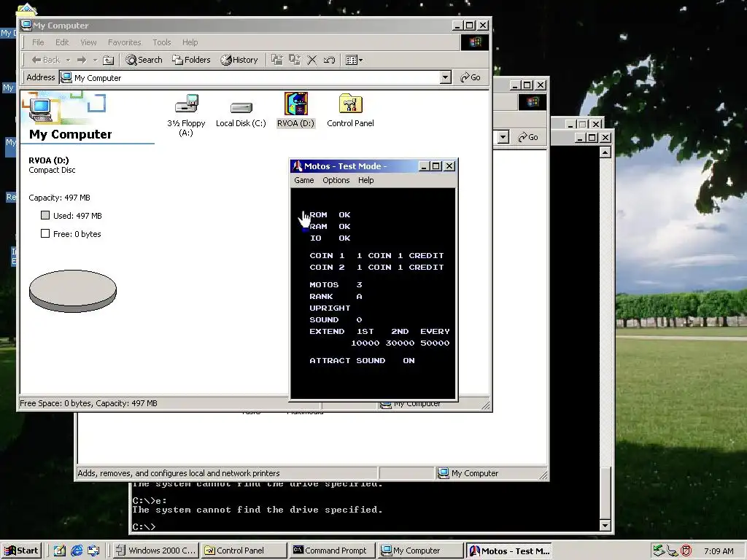Click the Back arrow in My Computer toolbar
This screenshot has width=747, height=560.
tap(46, 60)
